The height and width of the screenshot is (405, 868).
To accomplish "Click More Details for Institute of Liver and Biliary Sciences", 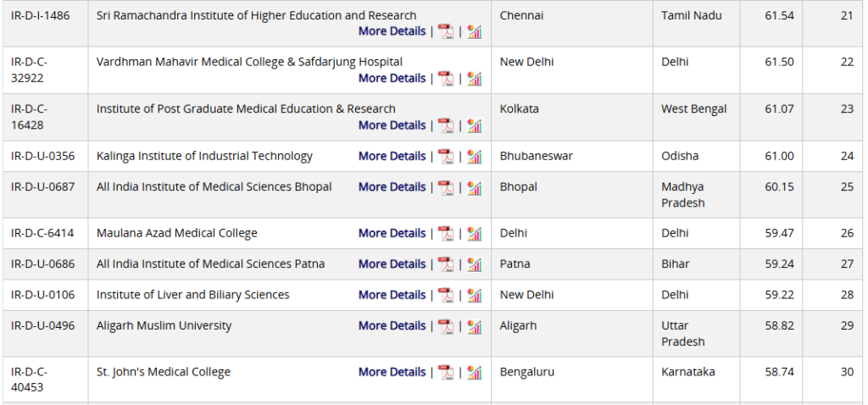I will pos(392,295).
